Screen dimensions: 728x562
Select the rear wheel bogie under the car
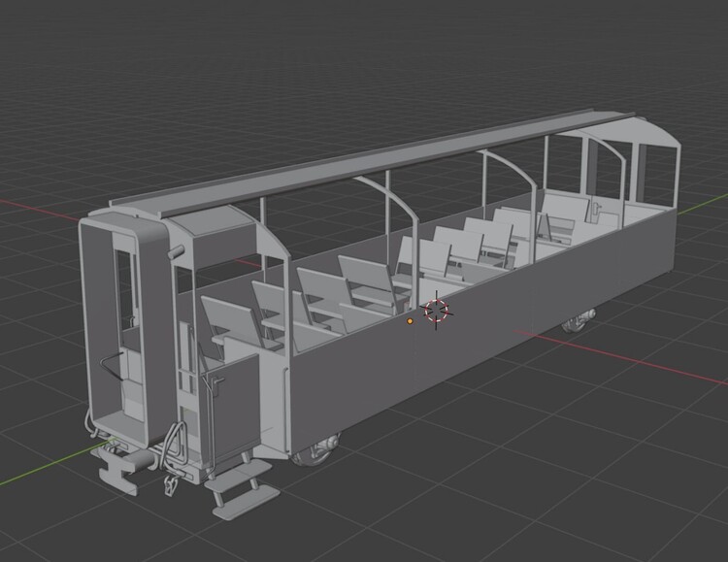tap(579, 321)
